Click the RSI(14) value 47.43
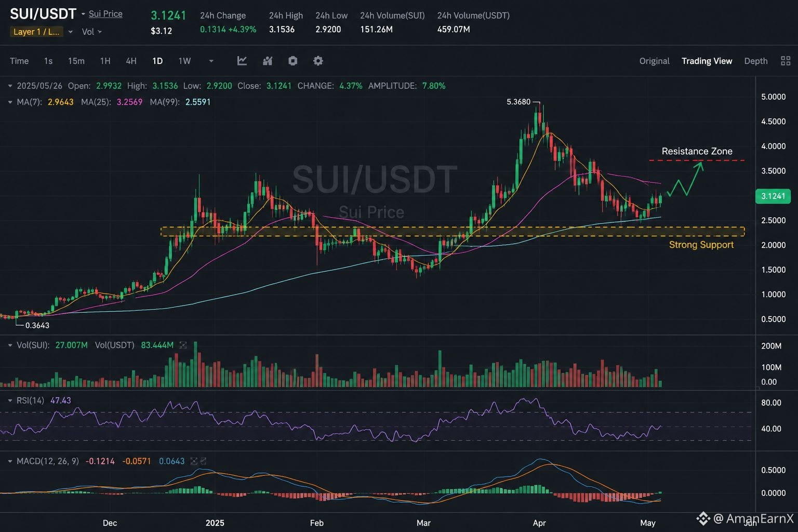Image resolution: width=798 pixels, height=532 pixels. click(61, 401)
